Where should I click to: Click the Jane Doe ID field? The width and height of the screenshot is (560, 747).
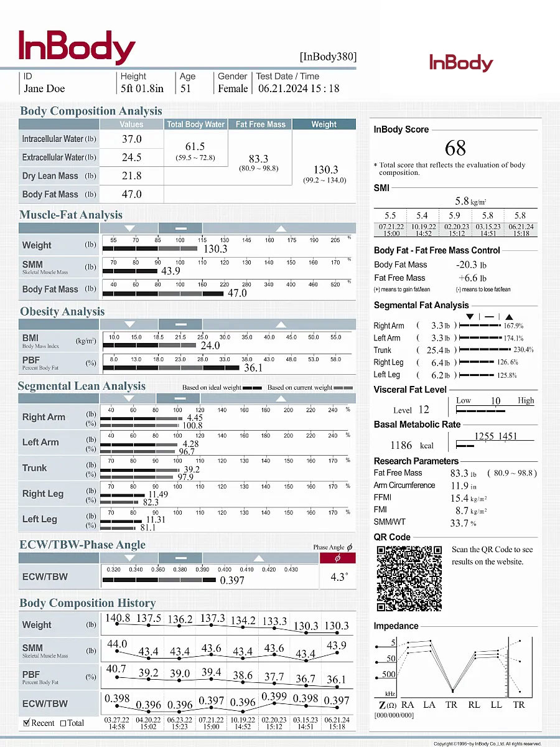point(44,88)
